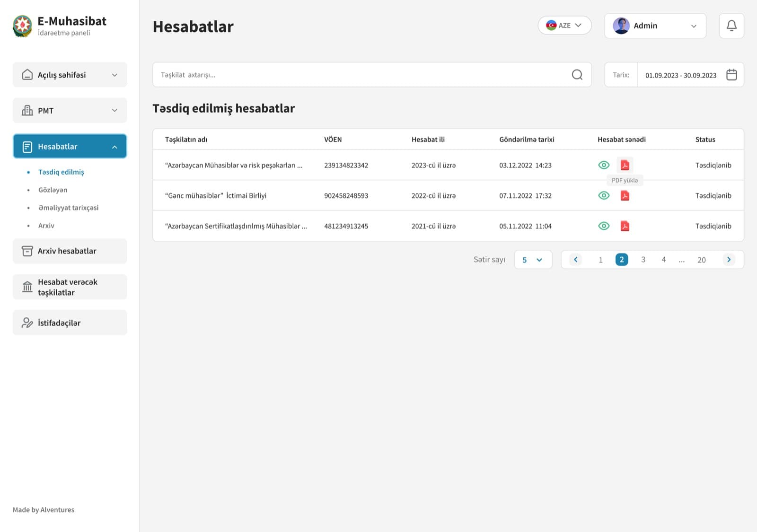Open Hesabat verəcək təşkilatlar section
The height and width of the screenshot is (532, 757).
(70, 287)
